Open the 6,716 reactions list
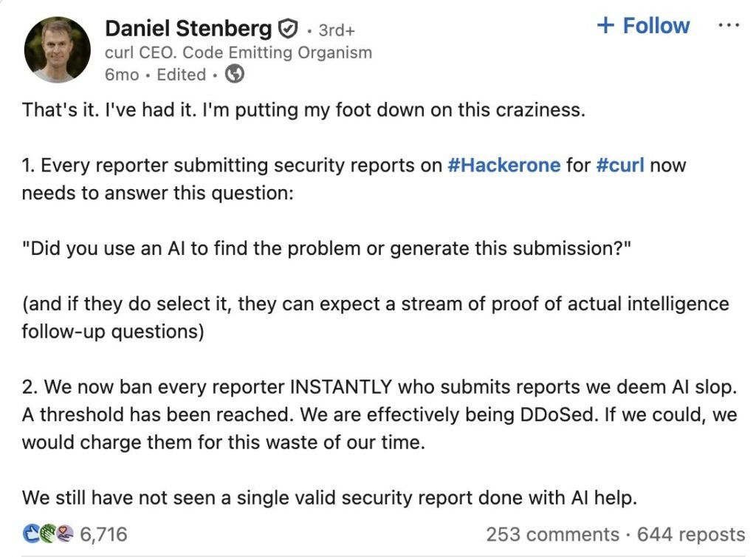Image resolution: width=756 pixels, height=557 pixels. (x=103, y=534)
